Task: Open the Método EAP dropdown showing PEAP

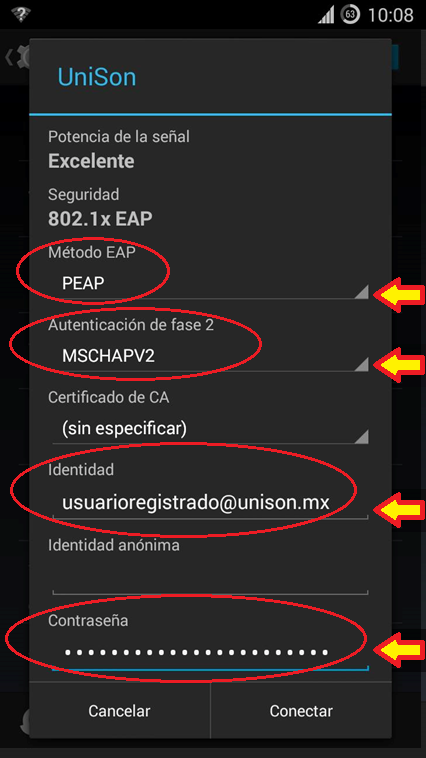Action: click(x=210, y=283)
